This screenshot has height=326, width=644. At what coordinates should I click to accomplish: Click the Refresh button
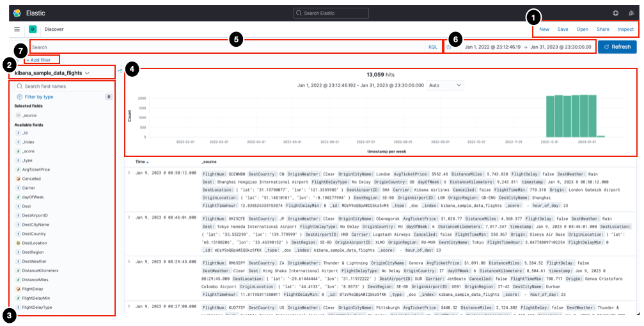tap(617, 47)
